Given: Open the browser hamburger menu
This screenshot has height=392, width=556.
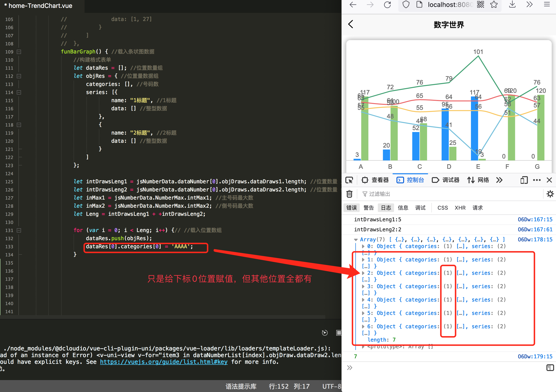Looking at the screenshot, I should (547, 5).
